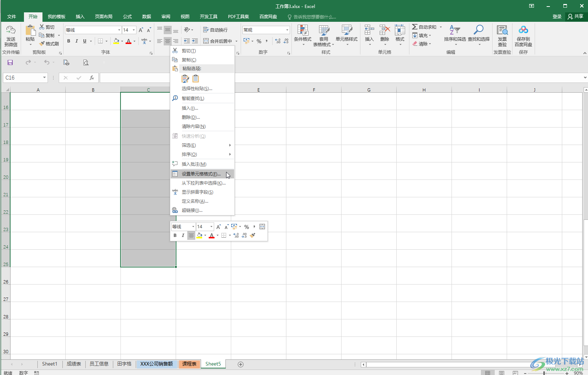
Task: Click the format painter icon in mini toolbar
Action: click(253, 235)
